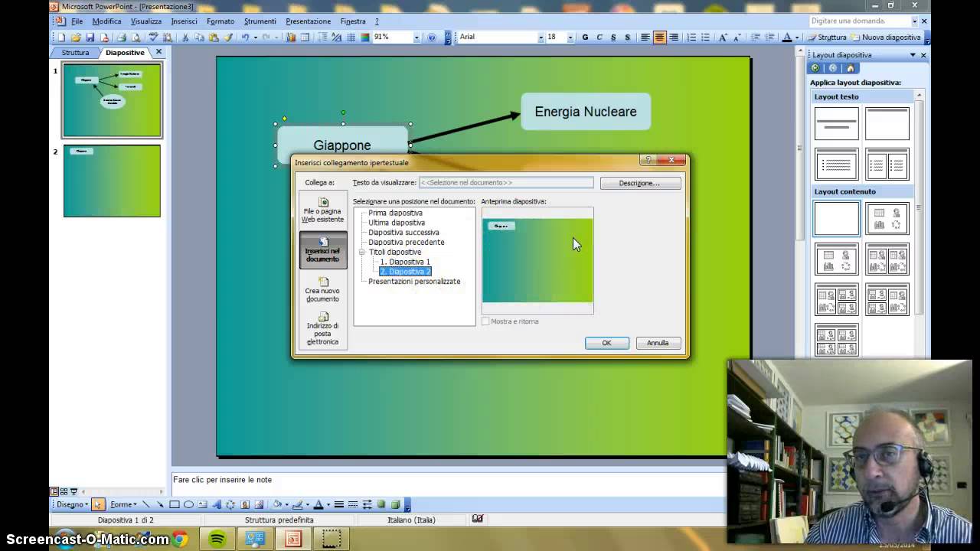
Task: Click the Spelling check icon
Action: (x=153, y=37)
